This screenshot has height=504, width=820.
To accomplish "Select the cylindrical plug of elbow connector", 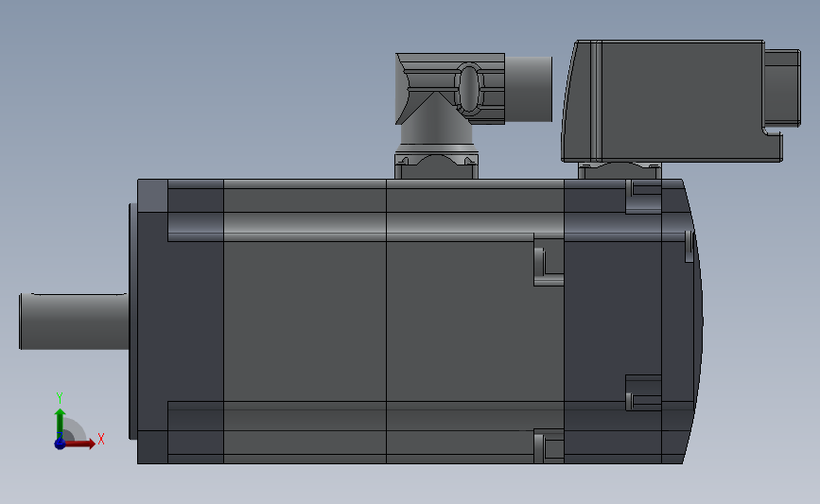I will click(528, 89).
